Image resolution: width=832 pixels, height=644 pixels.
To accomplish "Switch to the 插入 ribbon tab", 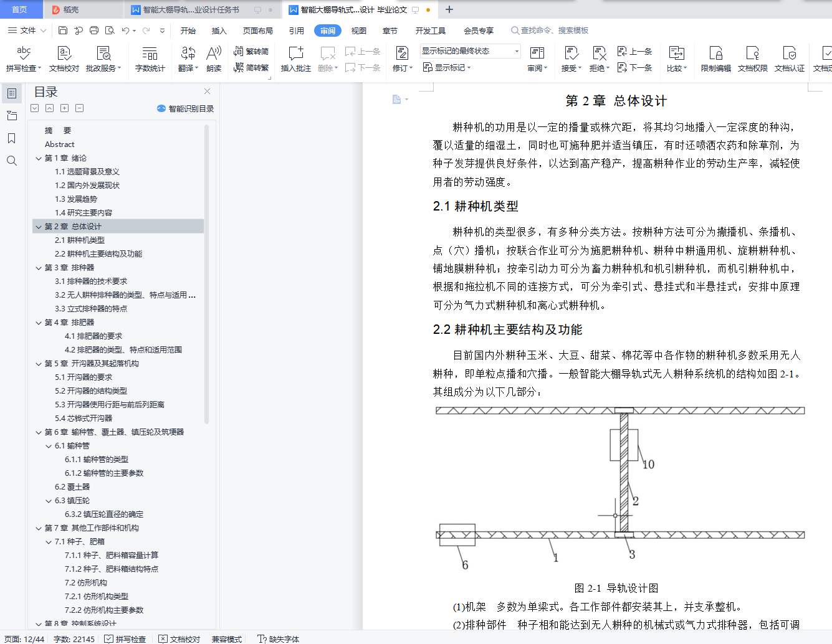I will pos(219,31).
